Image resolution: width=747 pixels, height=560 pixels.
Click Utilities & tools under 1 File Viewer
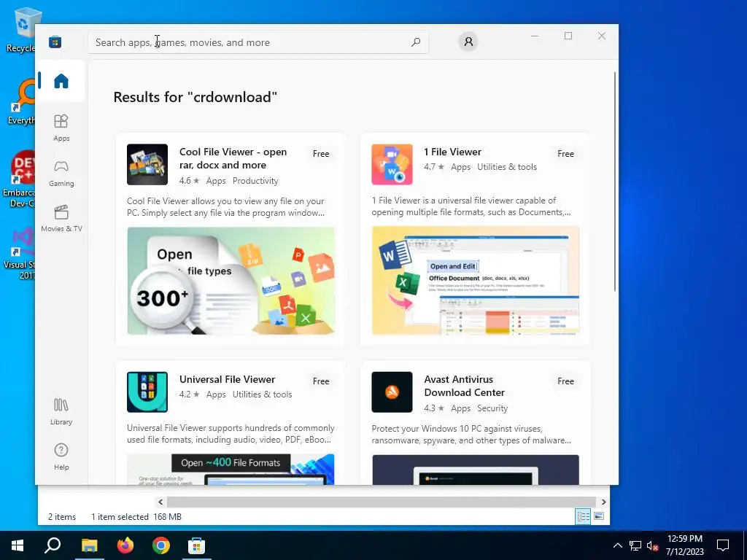tap(507, 167)
